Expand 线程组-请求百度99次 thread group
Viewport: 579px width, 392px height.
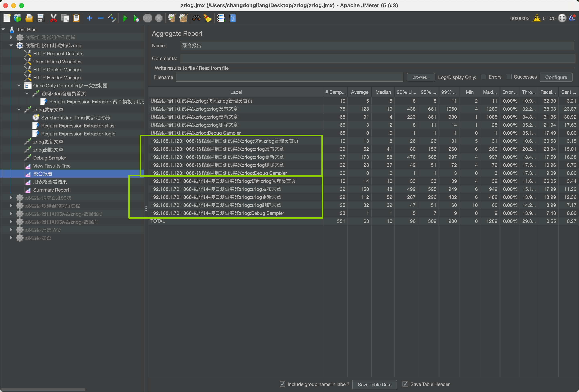[11, 198]
